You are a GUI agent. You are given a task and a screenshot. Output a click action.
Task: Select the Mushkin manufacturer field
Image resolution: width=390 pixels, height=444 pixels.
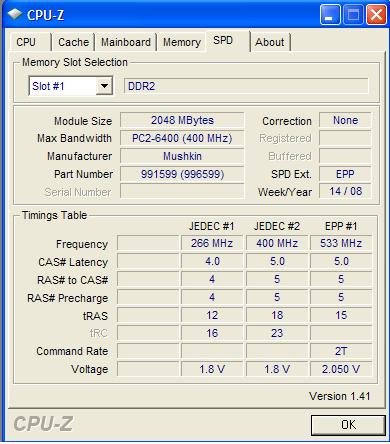[182, 156]
